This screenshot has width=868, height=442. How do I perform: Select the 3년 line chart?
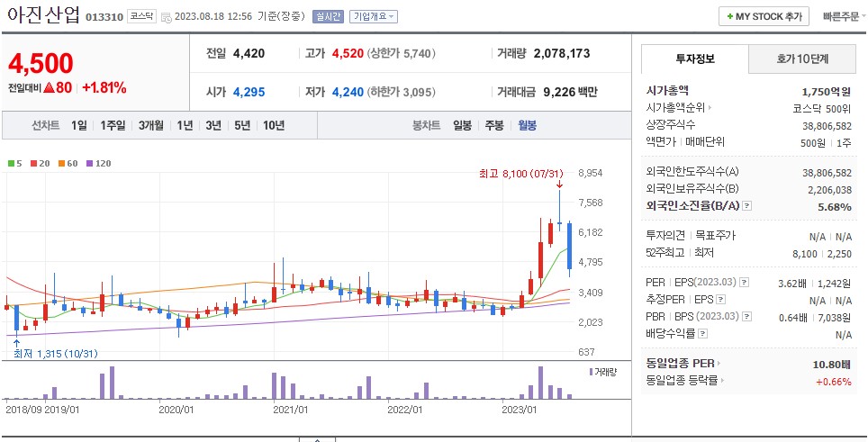point(213,125)
